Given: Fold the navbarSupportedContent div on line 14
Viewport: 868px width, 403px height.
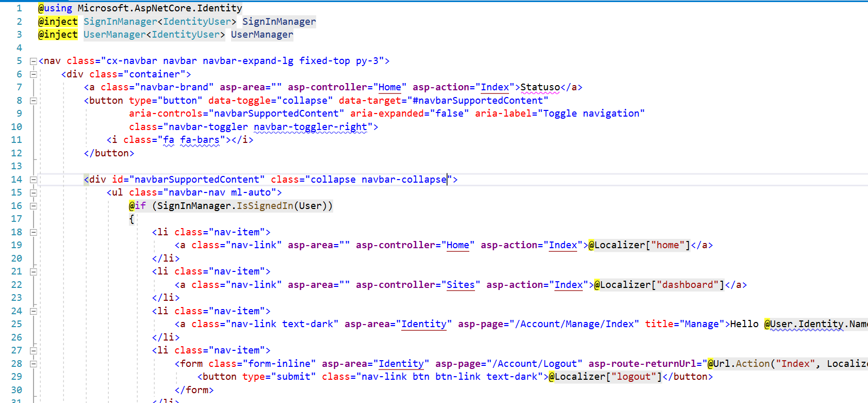Looking at the screenshot, I should click(x=34, y=180).
